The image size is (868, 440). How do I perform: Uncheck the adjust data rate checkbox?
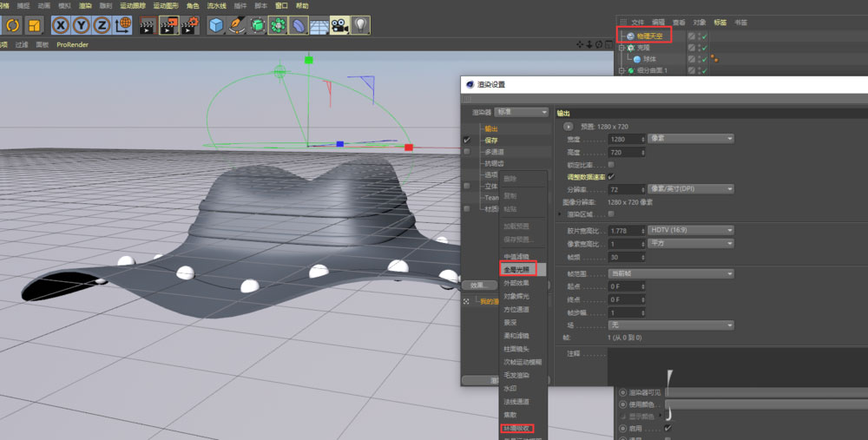pyautogui.click(x=612, y=176)
